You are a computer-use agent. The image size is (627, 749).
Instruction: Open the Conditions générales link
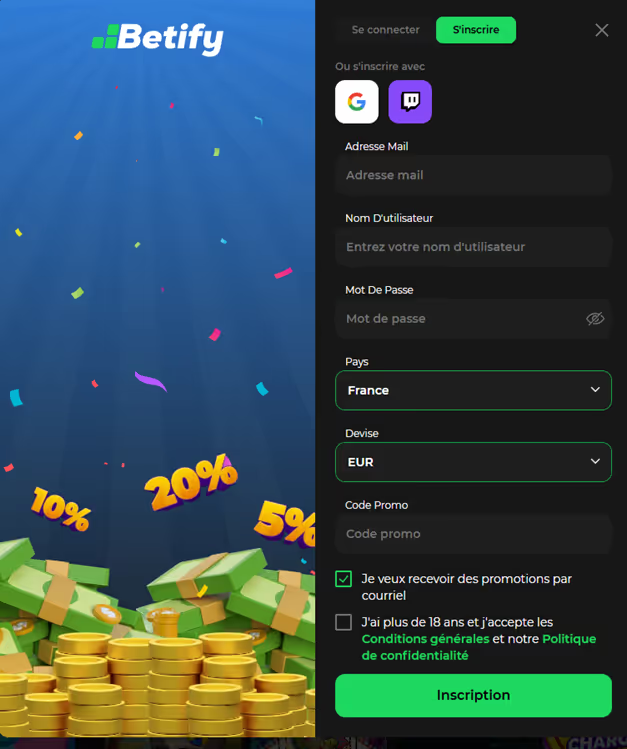coord(425,639)
